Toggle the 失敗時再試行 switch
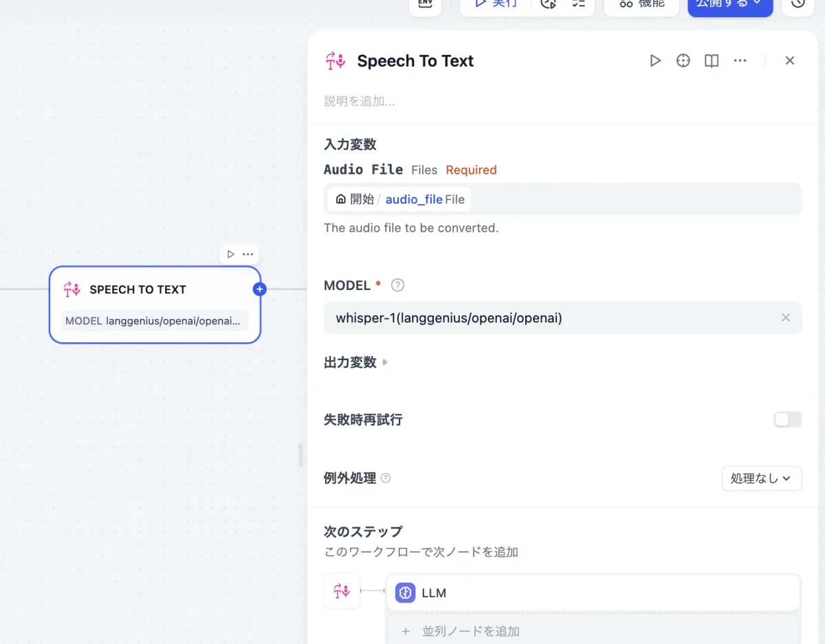Image resolution: width=825 pixels, height=644 pixels. click(x=787, y=419)
